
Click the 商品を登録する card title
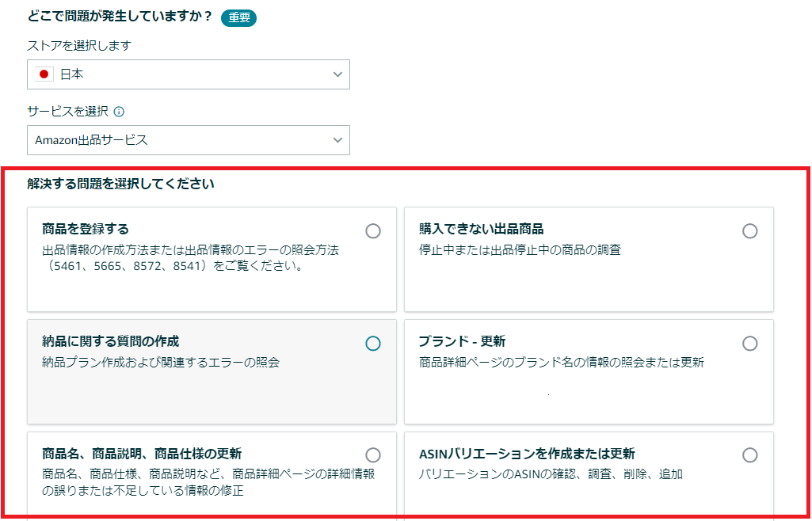86,230
